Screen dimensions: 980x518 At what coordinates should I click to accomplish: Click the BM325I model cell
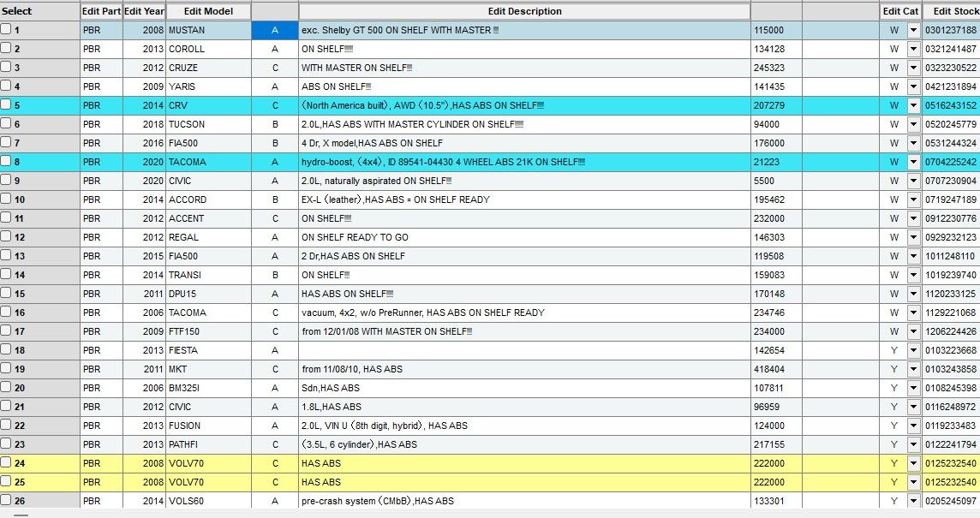[209, 388]
